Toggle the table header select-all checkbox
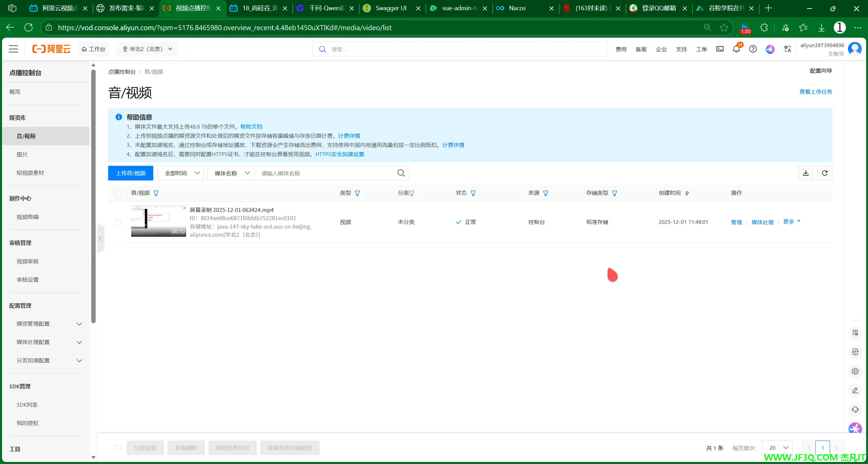Image resolution: width=868 pixels, height=464 pixels. [x=118, y=193]
